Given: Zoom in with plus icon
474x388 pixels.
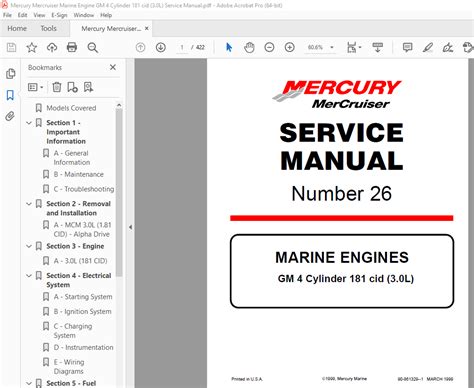Looking at the screenshot, I should tap(290, 47).
